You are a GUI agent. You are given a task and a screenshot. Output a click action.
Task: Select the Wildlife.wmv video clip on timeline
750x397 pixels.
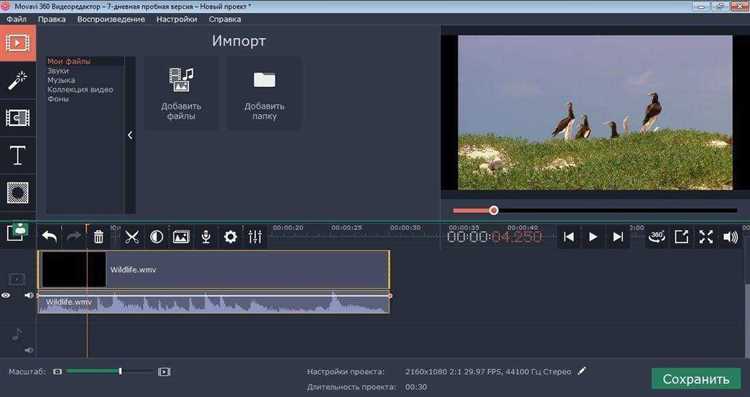214,270
